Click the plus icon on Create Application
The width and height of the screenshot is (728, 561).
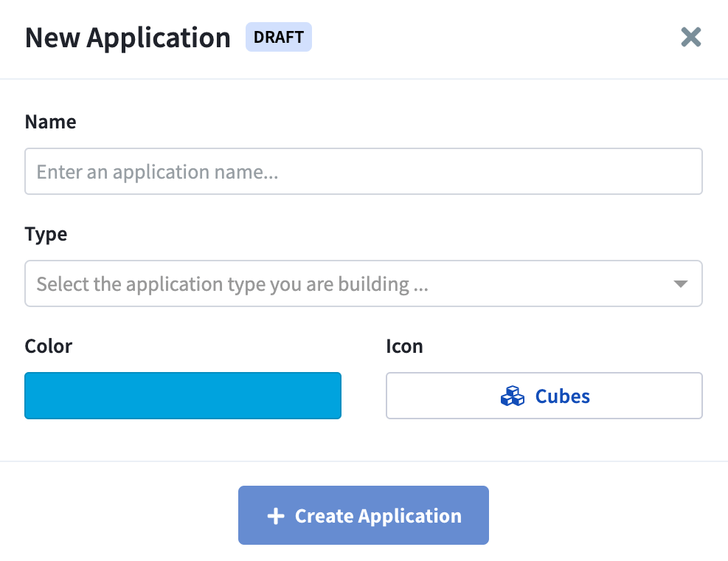click(275, 516)
